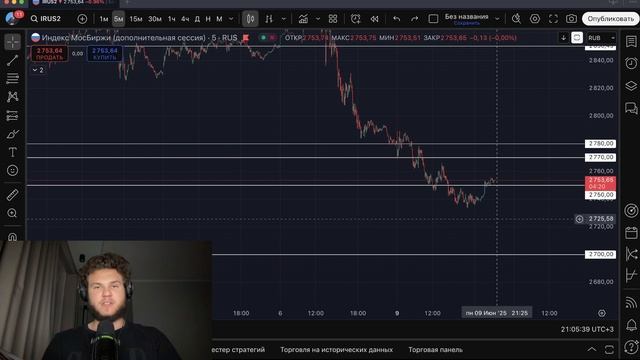Switch to the monthly М timeframe
The width and height of the screenshot is (640, 360).
[219, 19]
